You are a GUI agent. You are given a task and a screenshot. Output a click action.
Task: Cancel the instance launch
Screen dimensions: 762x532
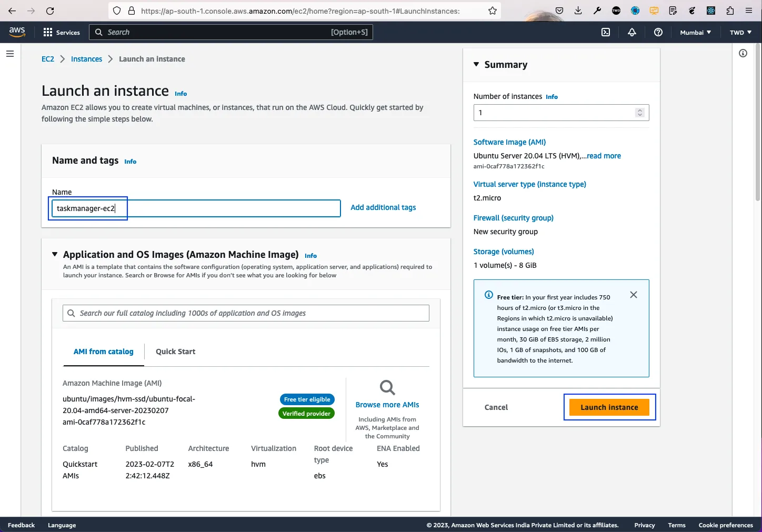tap(496, 407)
